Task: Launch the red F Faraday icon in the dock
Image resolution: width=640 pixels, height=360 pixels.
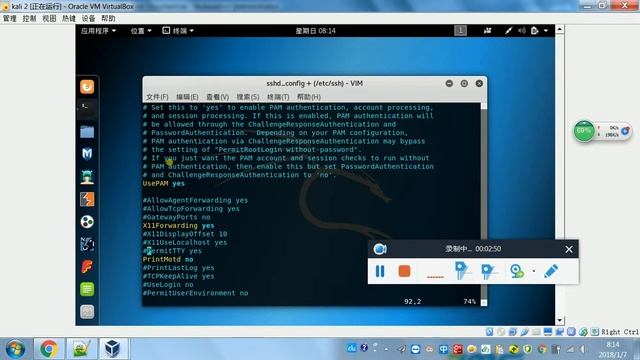Action: tap(87, 267)
